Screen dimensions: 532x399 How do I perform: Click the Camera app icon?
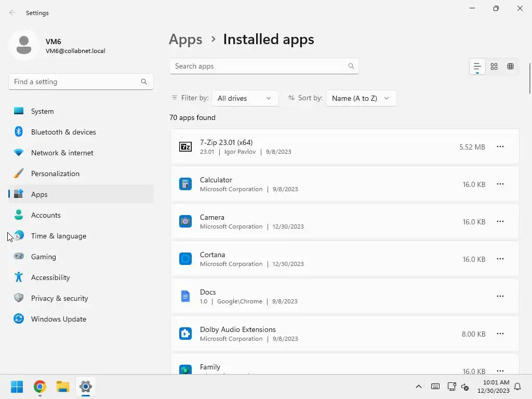[185, 222]
